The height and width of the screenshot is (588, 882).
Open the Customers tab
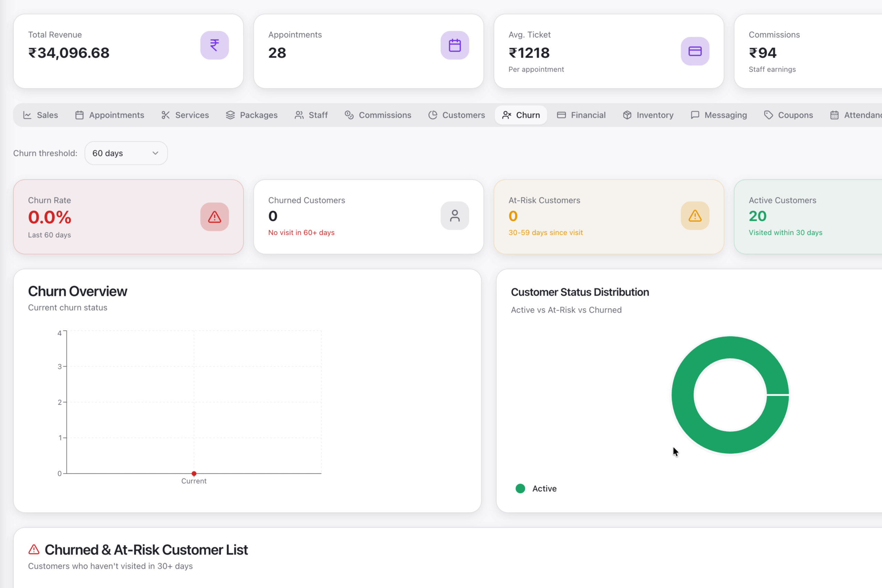click(457, 115)
